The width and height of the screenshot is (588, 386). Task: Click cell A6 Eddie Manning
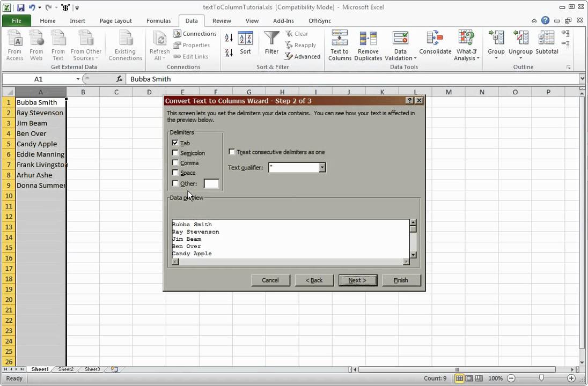click(40, 154)
